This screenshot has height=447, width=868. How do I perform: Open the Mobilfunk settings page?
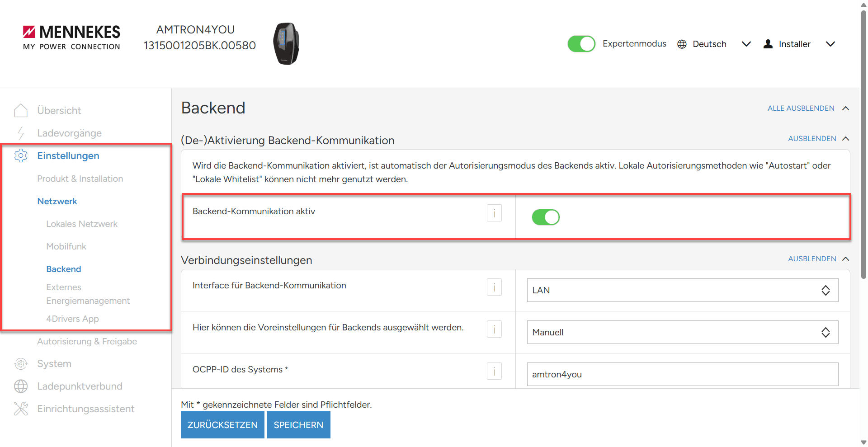66,246
